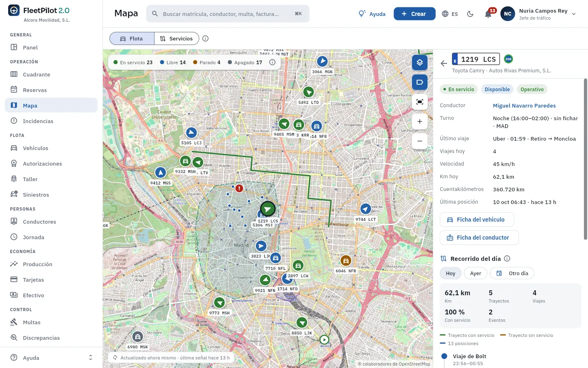Open Incidencias from the sidebar
Viewport: 588px width, 368px height.
coord(51,121)
